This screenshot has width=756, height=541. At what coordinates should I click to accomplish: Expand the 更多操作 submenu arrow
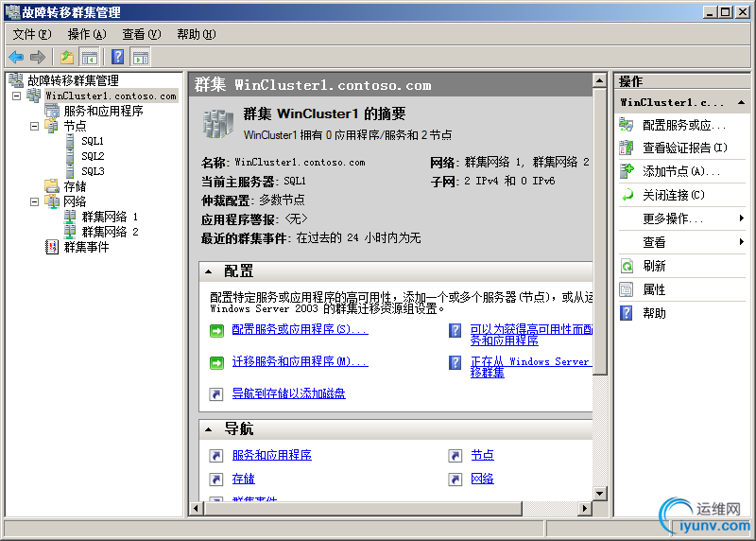(742, 218)
